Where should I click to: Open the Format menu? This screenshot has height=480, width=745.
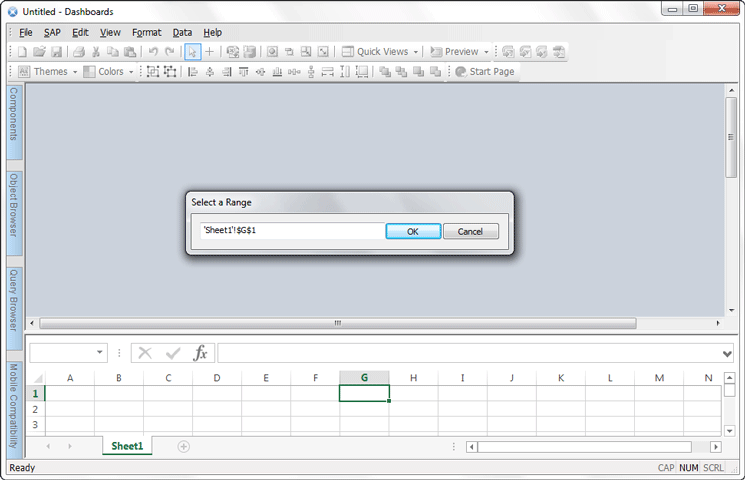[x=146, y=32]
